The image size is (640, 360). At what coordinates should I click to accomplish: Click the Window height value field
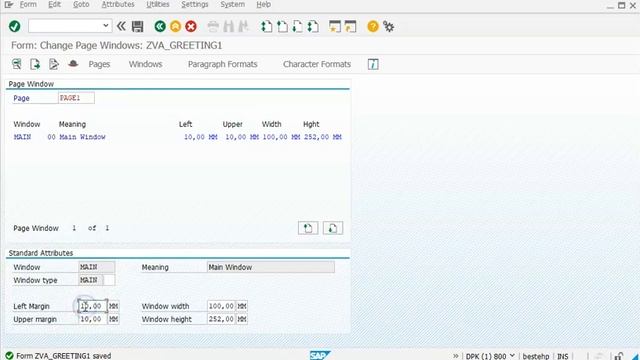221,319
